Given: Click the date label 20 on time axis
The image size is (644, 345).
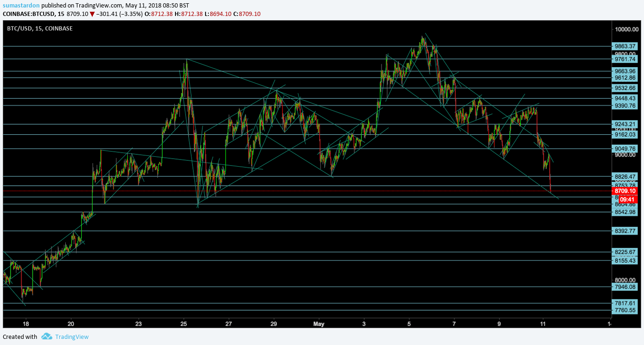Looking at the screenshot, I should pyautogui.click(x=71, y=324).
